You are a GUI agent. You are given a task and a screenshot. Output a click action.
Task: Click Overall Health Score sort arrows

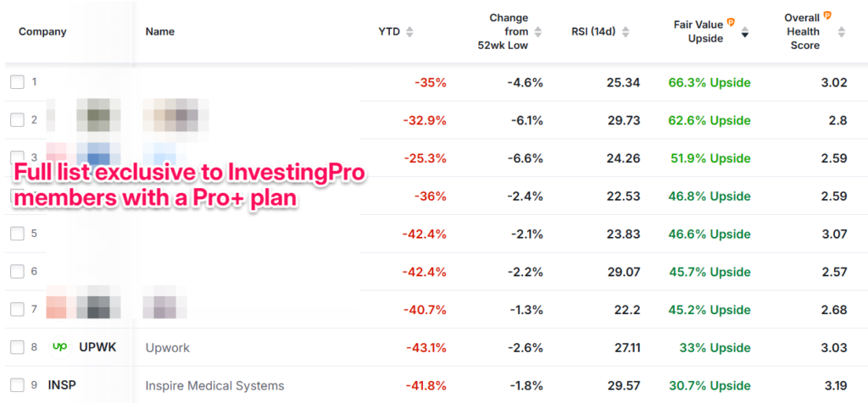(841, 32)
